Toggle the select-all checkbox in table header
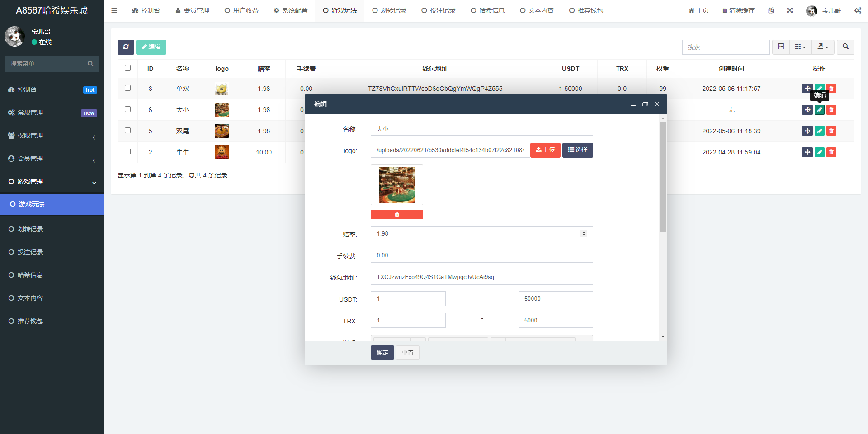This screenshot has height=434, width=868. (127, 68)
